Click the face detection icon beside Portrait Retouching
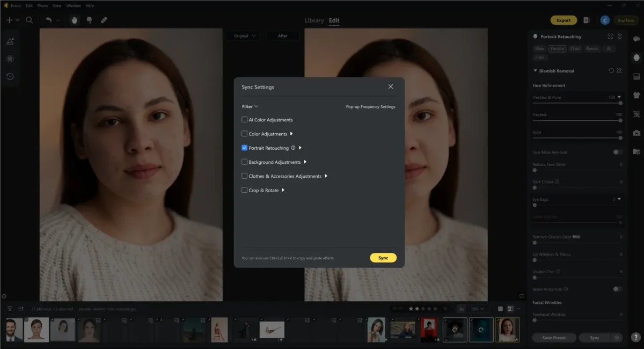The image size is (644, 349). pyautogui.click(x=610, y=37)
